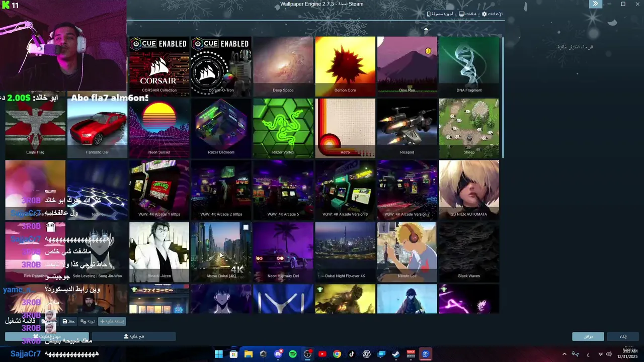Select VGW: 4K Arcade Version 7 wallpaper
Image resolution: width=644 pixels, height=362 pixels.
click(407, 190)
